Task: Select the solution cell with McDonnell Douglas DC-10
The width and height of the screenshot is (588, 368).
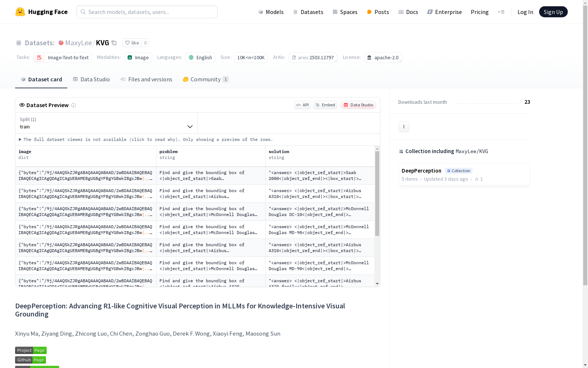Action: pyautogui.click(x=320, y=212)
